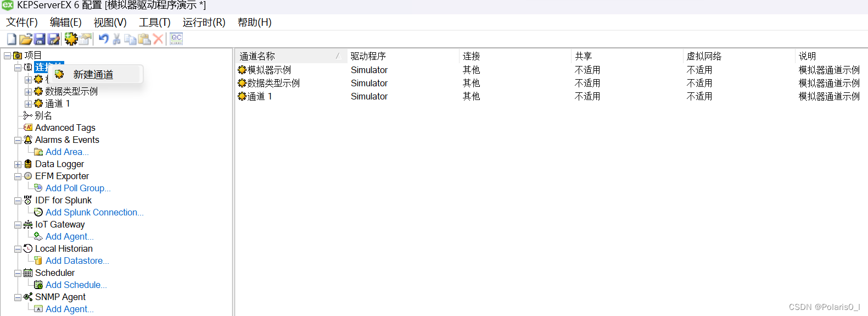Click the 数据类型示例 gear icon in tree
868x316 pixels.
[38, 91]
